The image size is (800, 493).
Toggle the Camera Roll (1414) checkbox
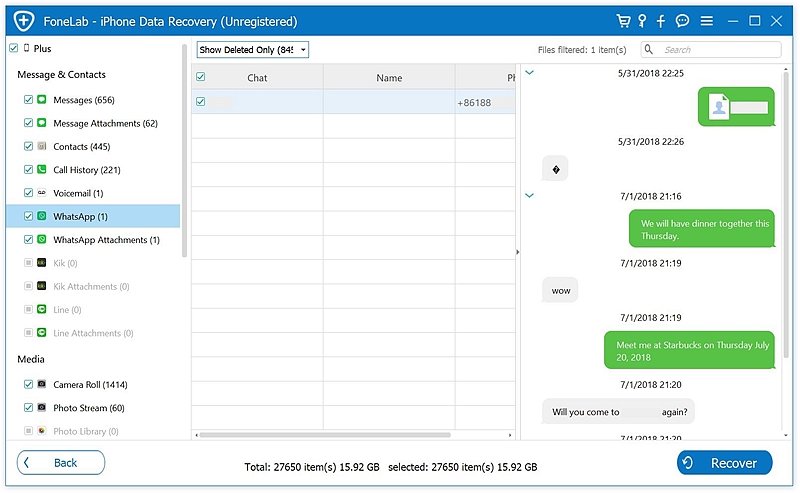29,384
